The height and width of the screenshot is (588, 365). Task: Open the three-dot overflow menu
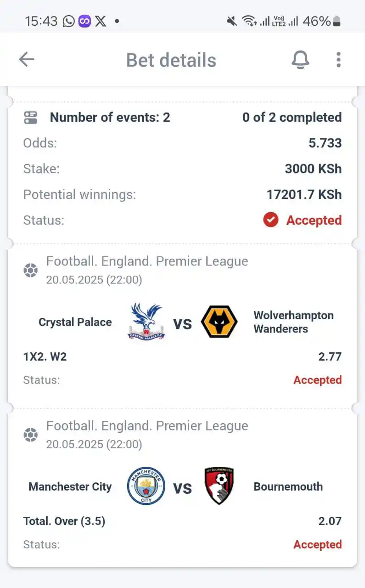click(x=338, y=60)
